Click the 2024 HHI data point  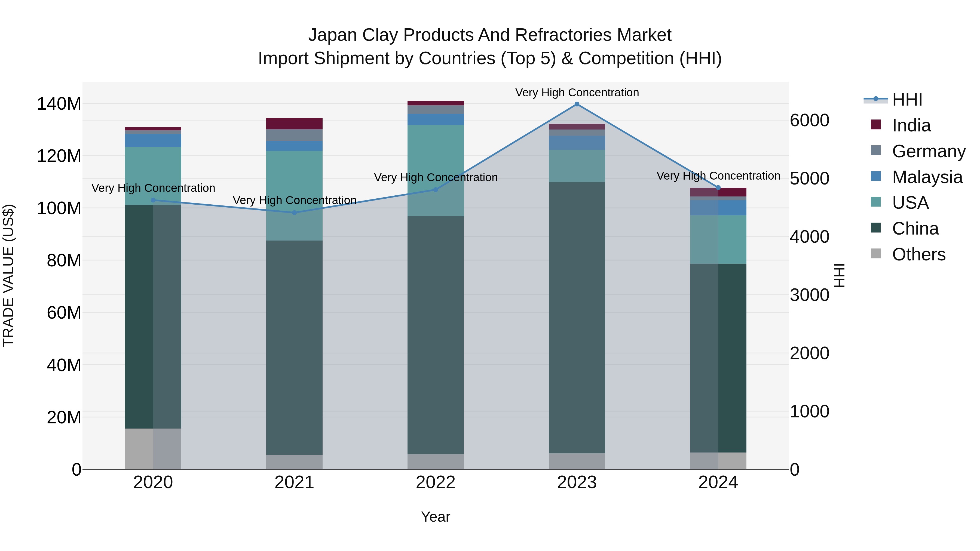718,188
